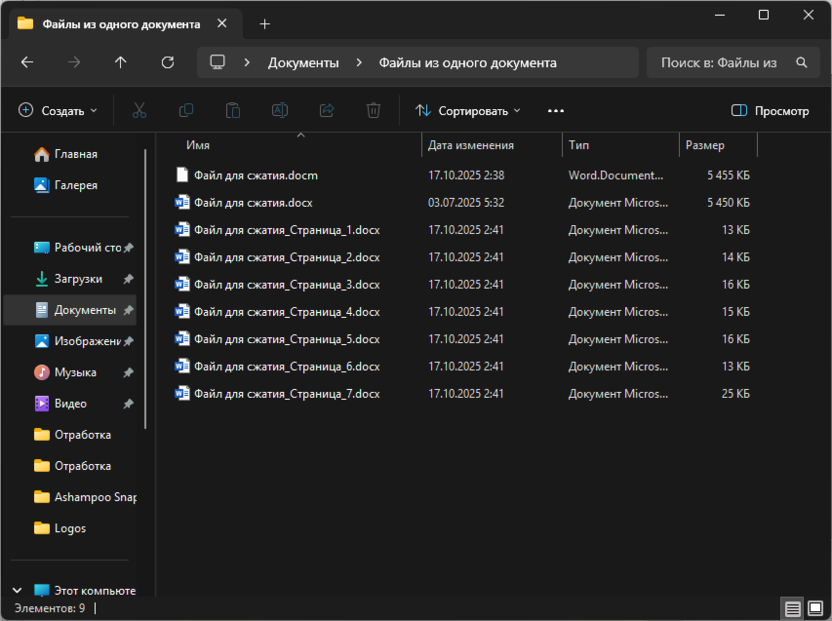This screenshot has height=621, width=832.
Task: Click the Paste clipboard icon
Action: point(233,111)
